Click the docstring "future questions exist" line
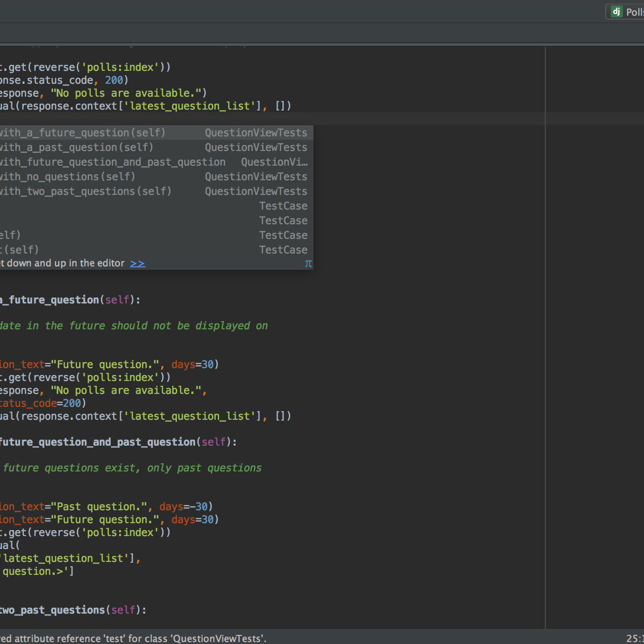644x644 pixels. [x=132, y=468]
